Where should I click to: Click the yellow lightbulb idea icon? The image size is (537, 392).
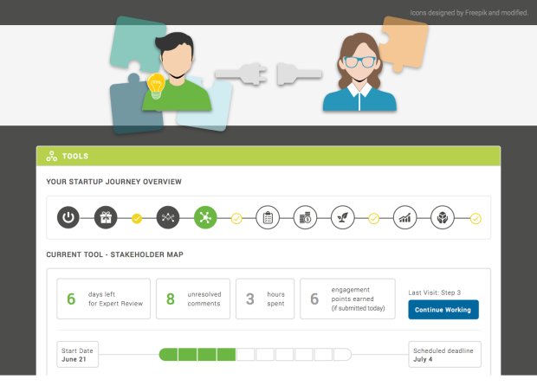coord(156,86)
